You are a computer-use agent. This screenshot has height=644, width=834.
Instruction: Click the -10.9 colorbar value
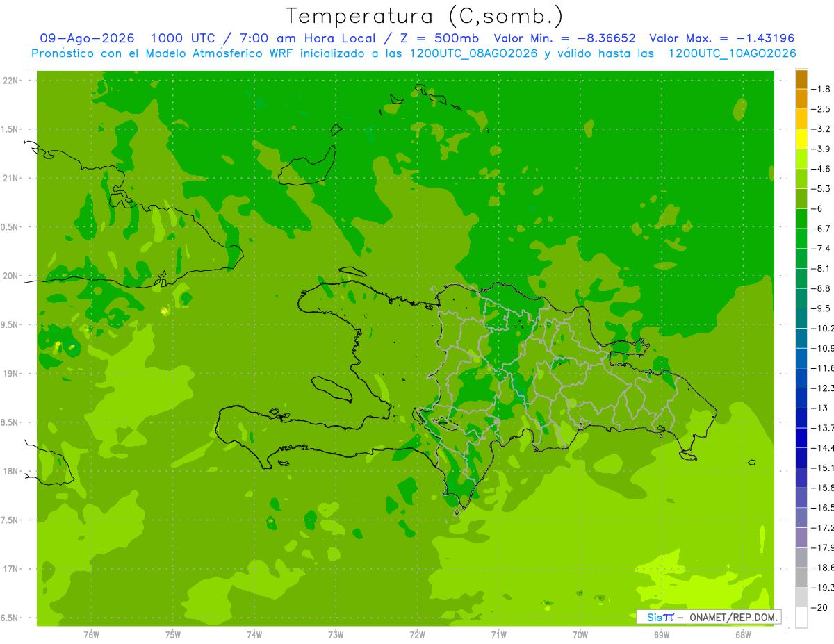coord(823,348)
